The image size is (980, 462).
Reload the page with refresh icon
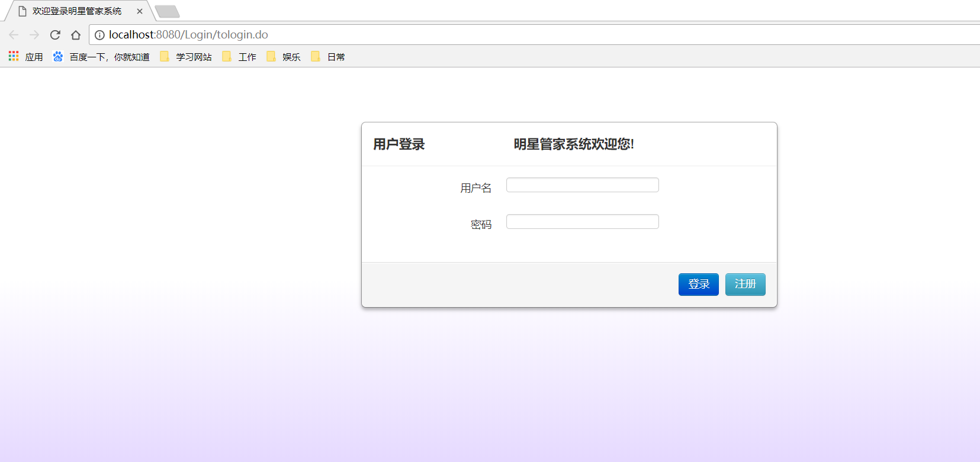tap(55, 35)
